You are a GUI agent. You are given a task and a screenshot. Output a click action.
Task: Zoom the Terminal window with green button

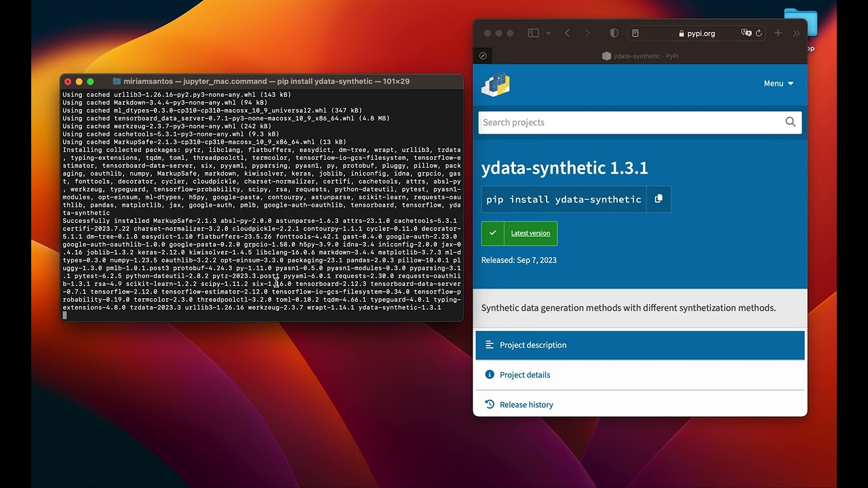click(x=90, y=81)
